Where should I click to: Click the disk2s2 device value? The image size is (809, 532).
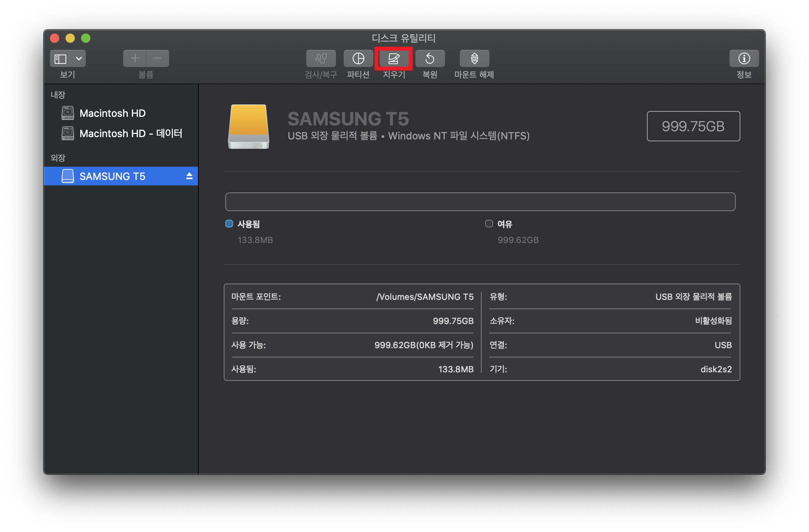click(716, 369)
